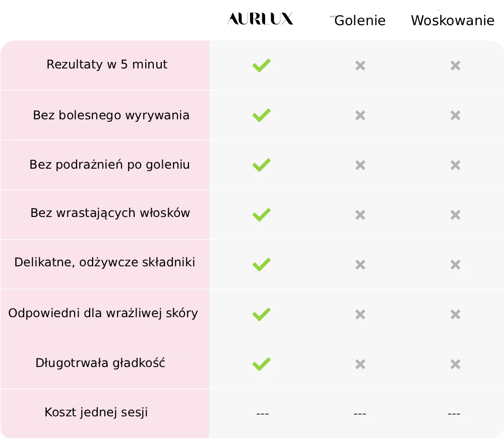Click middle gray X in Odpowiedni dla wrażliwej skóry row
The width and height of the screenshot is (504, 439).
(360, 315)
